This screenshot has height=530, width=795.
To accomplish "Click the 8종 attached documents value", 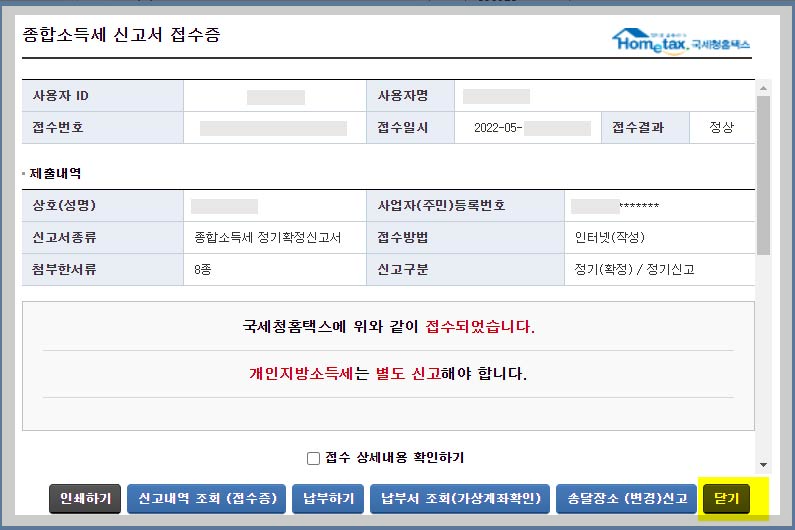I will (x=202, y=269).
